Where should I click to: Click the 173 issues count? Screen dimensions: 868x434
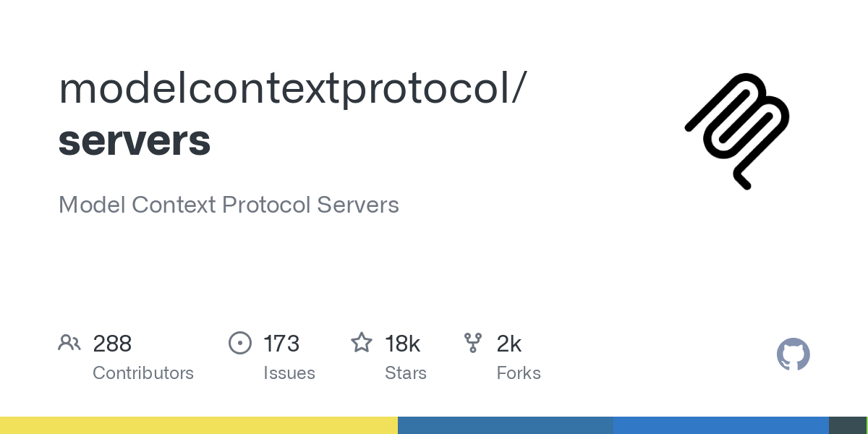click(x=281, y=344)
